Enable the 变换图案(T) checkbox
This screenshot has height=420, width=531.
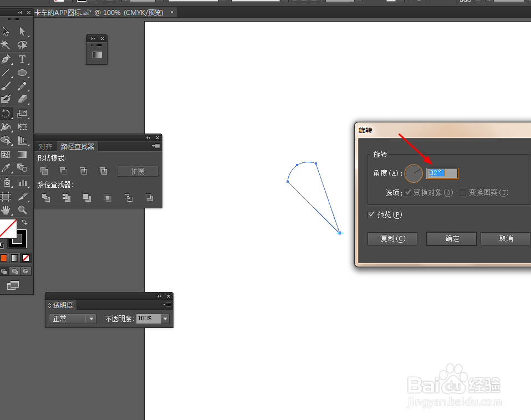point(463,193)
